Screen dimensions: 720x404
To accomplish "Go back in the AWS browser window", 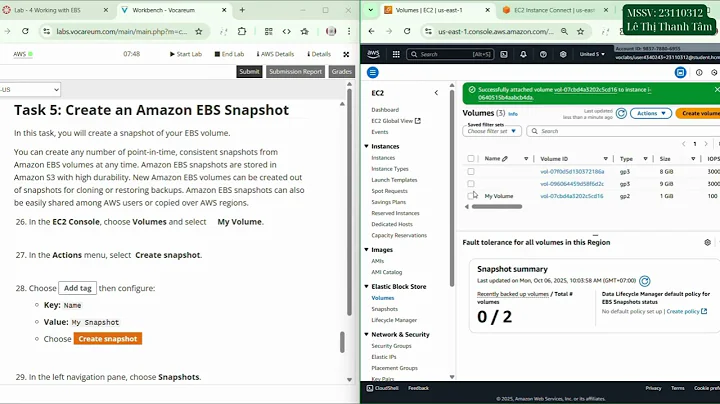I will (371, 31).
